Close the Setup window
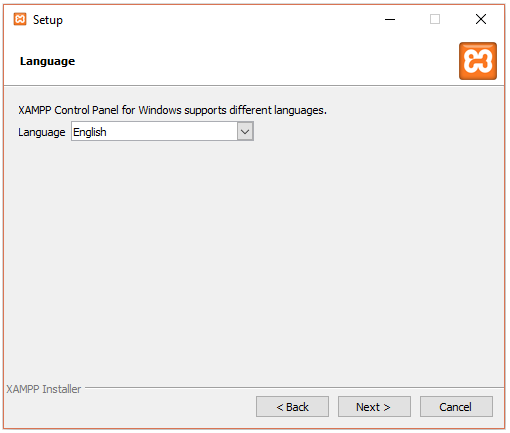 pyautogui.click(x=481, y=19)
